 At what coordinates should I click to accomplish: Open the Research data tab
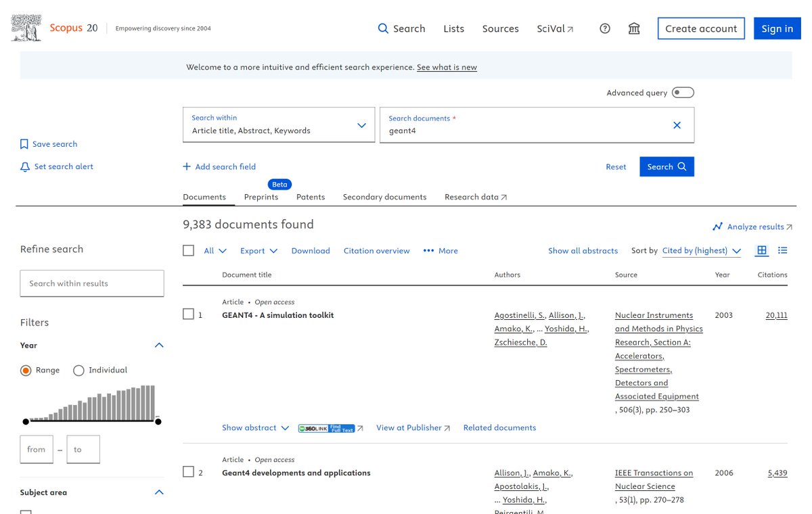(x=476, y=197)
